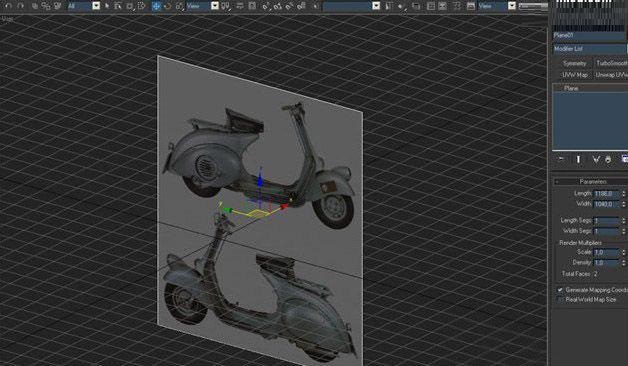This screenshot has width=628, height=366.
Task: Activate the Select and Link tool
Action: pos(35,6)
